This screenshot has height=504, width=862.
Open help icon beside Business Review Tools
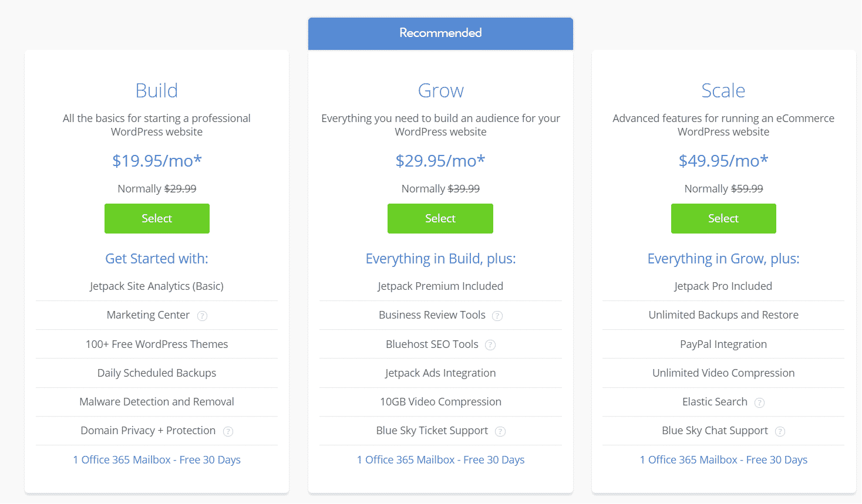point(497,316)
